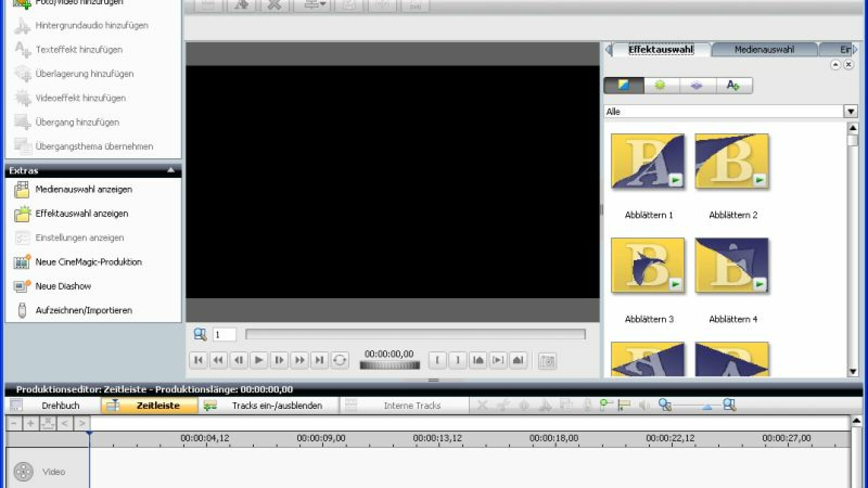Toggle Tracks ein-/ausblenden
The height and width of the screenshot is (488, 868).
click(x=270, y=406)
